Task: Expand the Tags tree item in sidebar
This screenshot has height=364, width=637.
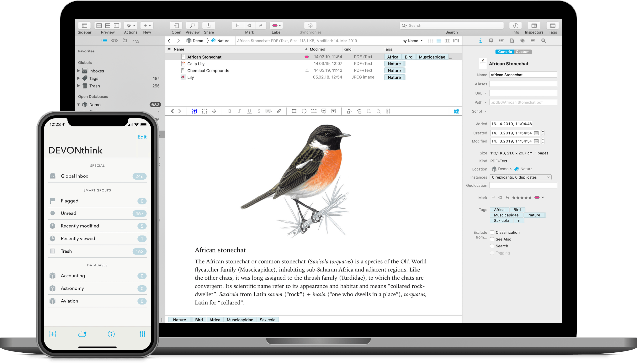Action: [78, 78]
